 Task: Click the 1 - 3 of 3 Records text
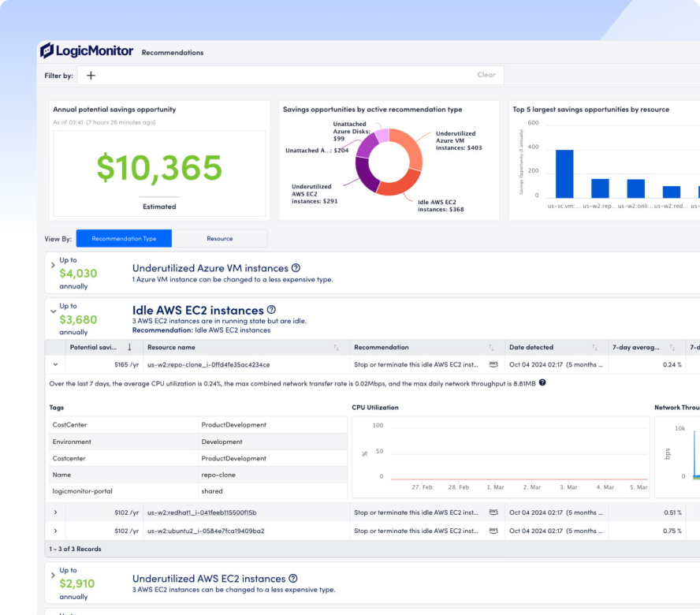pyautogui.click(x=75, y=549)
